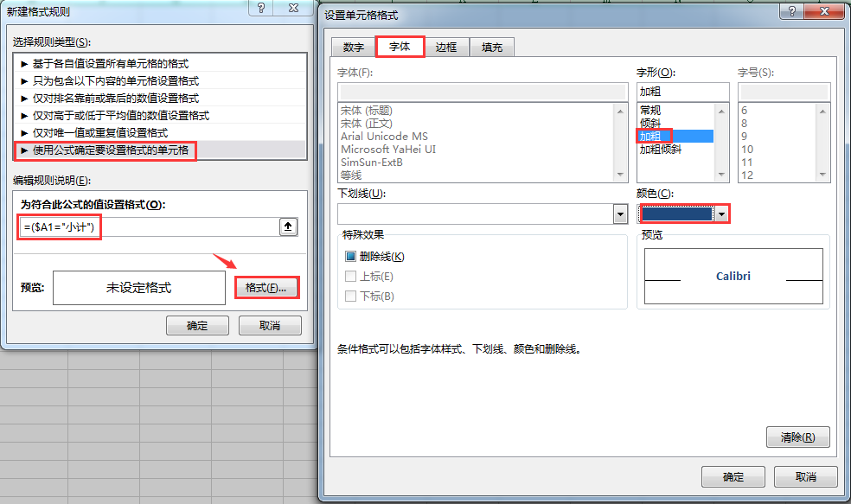Image resolution: width=851 pixels, height=504 pixels.
Task: Select font Microsoft YaHei UI
Action: (388, 150)
